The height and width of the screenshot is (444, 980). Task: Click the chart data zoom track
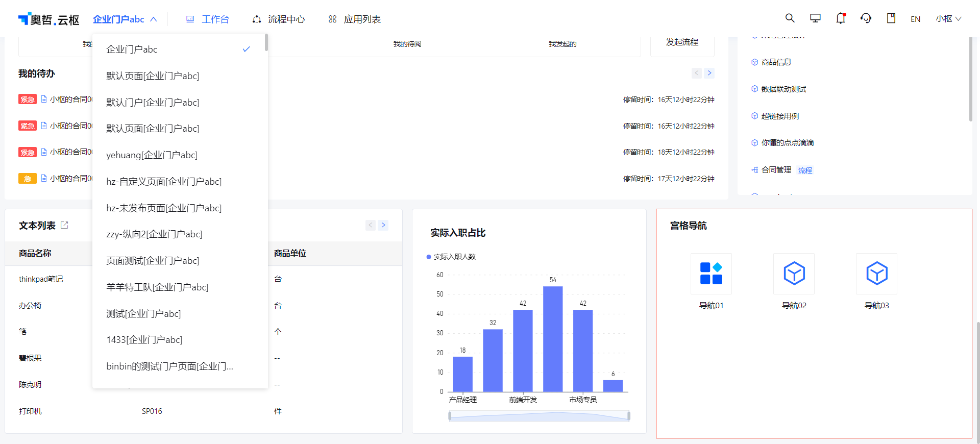[540, 416]
